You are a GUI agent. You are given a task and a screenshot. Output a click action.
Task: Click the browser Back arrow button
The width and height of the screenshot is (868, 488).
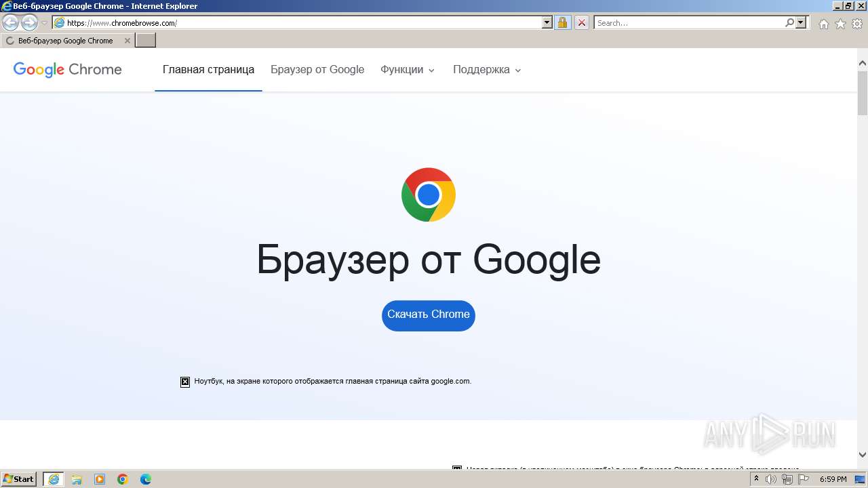click(x=11, y=22)
